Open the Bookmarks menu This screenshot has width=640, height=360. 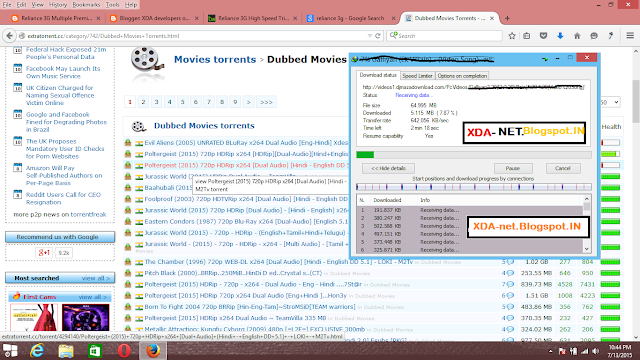(86, 5)
